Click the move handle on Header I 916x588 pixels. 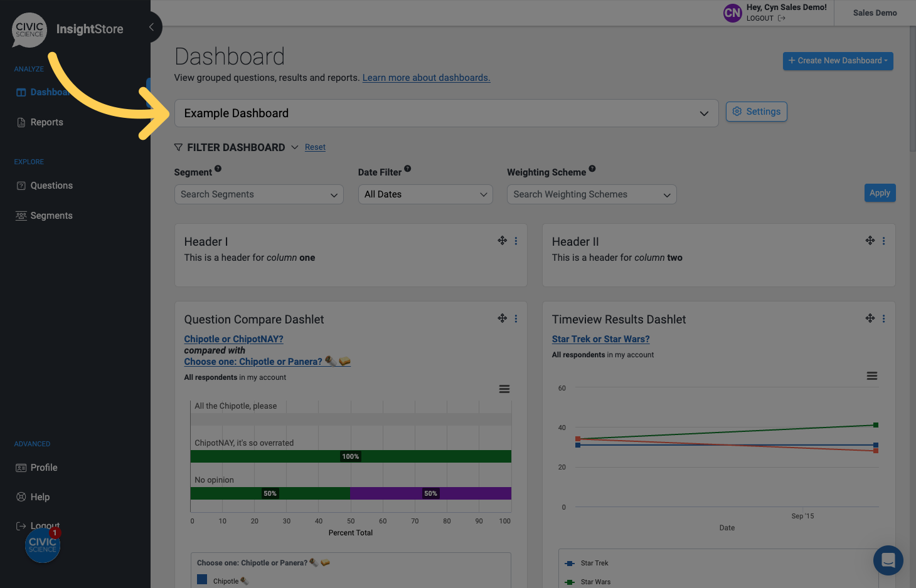(x=503, y=241)
